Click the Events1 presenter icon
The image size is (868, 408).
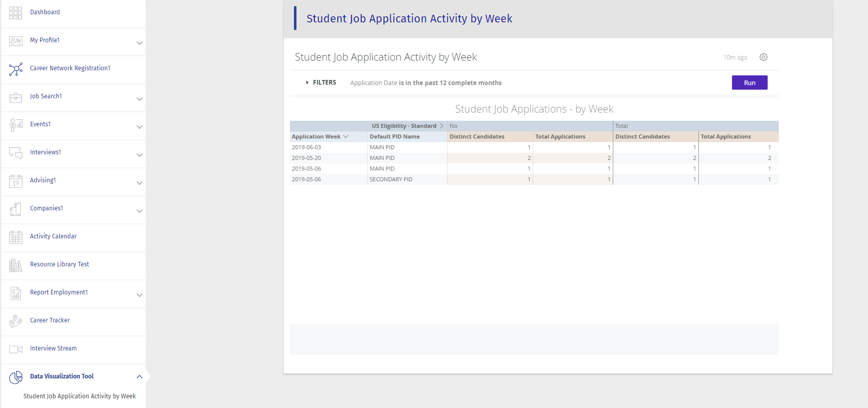pyautogui.click(x=16, y=125)
